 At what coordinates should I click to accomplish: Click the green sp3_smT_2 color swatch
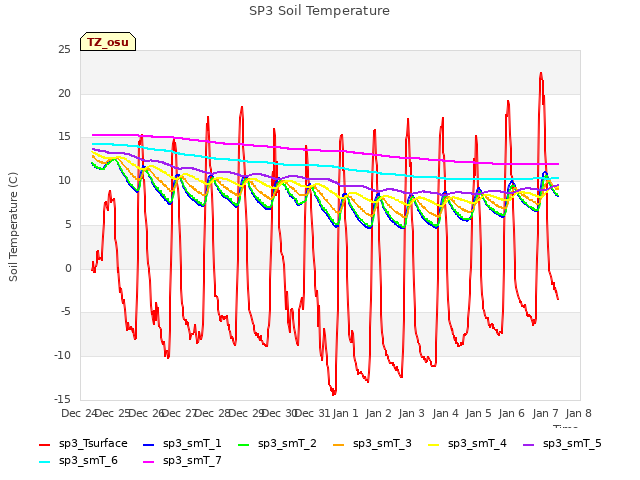pyautogui.click(x=244, y=444)
